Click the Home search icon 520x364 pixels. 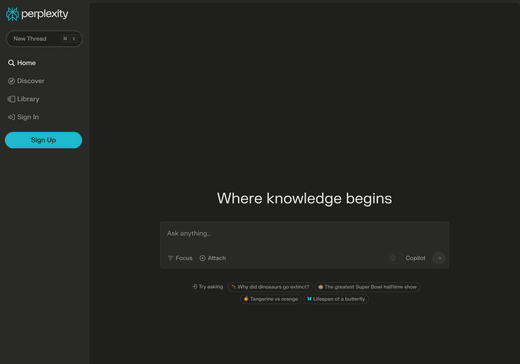(11, 63)
